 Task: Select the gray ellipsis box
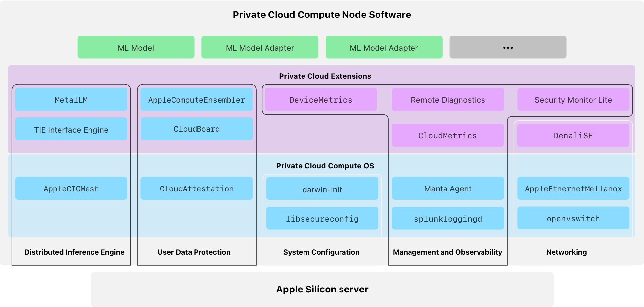click(x=508, y=48)
